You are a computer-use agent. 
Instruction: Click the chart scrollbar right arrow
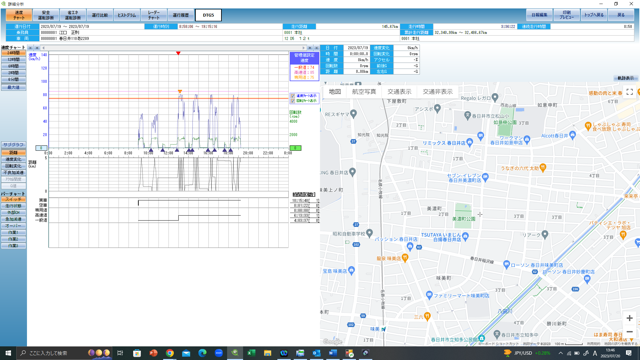click(x=303, y=48)
